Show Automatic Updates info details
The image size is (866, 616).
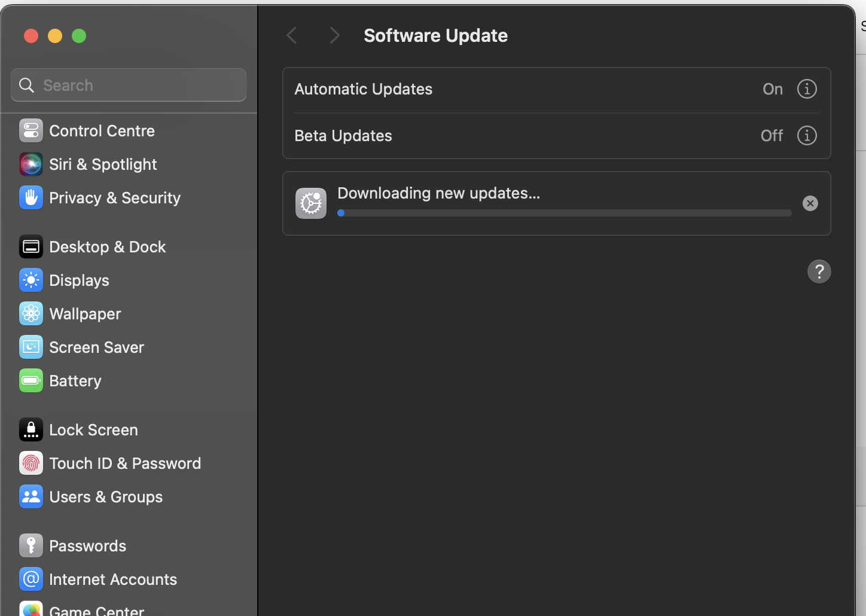807,89
